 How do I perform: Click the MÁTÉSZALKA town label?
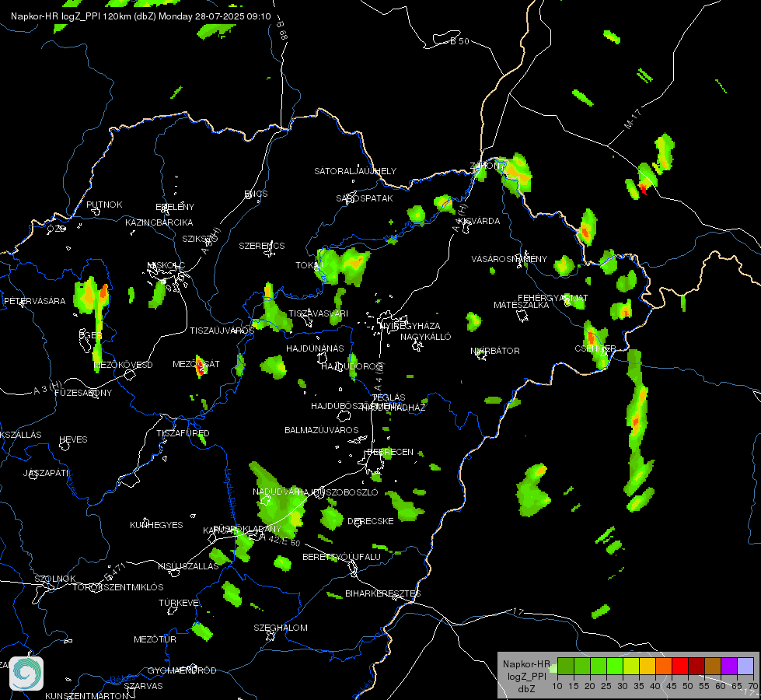[x=522, y=305]
